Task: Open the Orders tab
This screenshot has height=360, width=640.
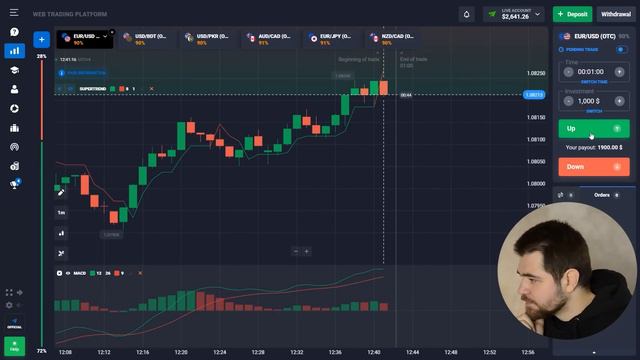Action: pyautogui.click(x=606, y=195)
